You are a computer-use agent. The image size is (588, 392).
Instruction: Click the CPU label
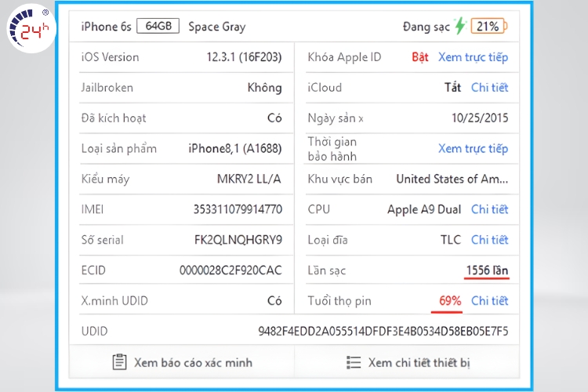click(319, 209)
